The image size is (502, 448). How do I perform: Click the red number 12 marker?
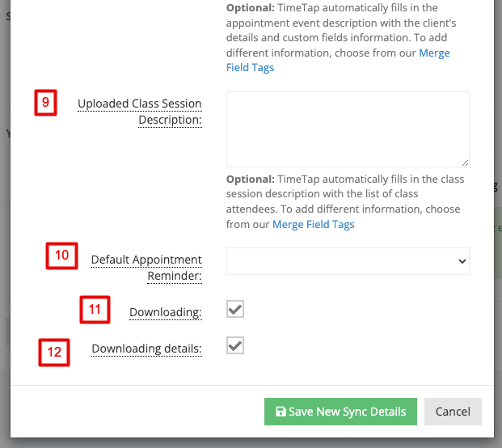[x=54, y=353]
